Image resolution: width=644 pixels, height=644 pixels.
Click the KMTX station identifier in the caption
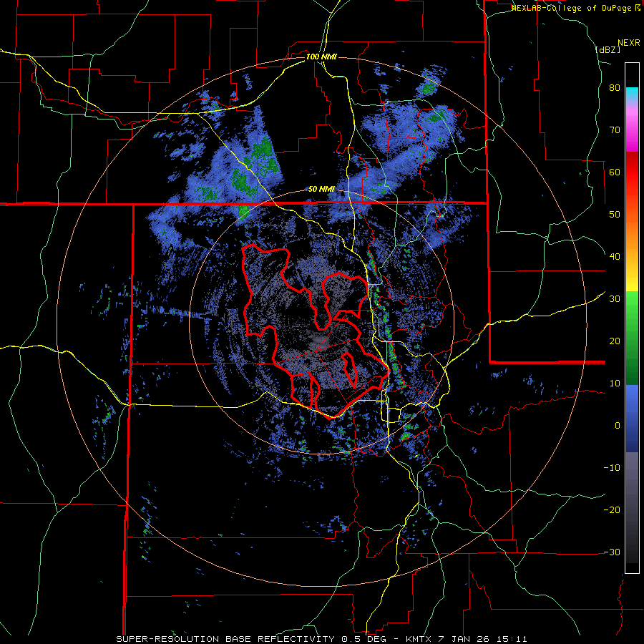tap(418, 639)
